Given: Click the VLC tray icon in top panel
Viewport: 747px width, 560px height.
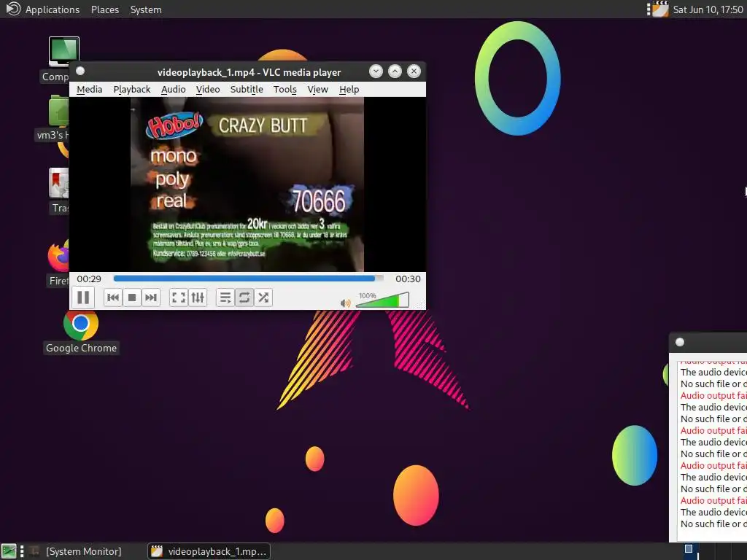Looking at the screenshot, I should pos(660,9).
